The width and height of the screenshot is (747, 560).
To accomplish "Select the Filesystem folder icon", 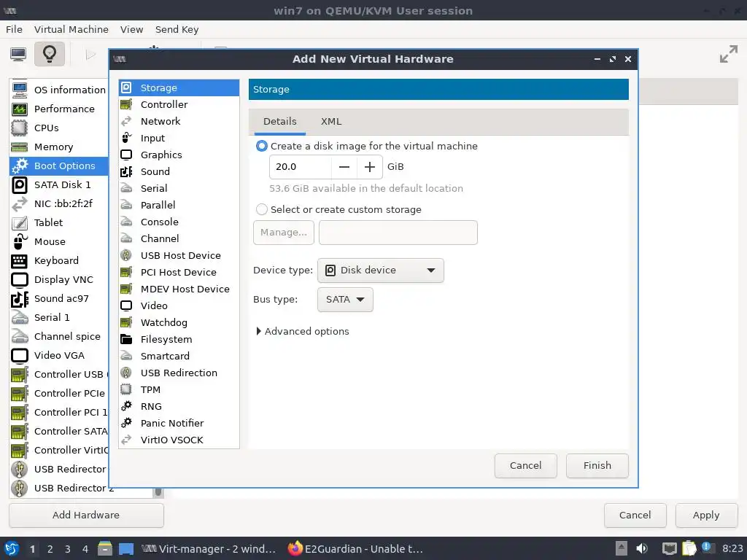I will pyautogui.click(x=126, y=339).
